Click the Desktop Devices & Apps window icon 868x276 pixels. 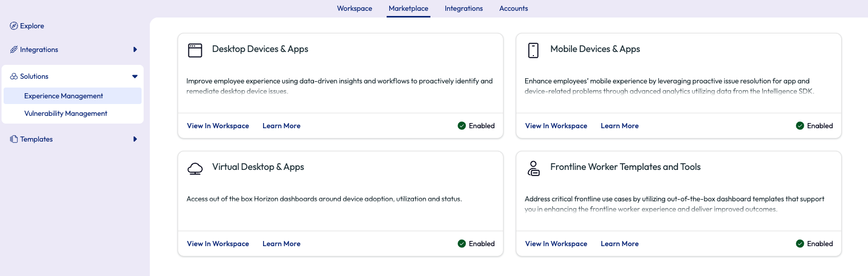click(195, 50)
